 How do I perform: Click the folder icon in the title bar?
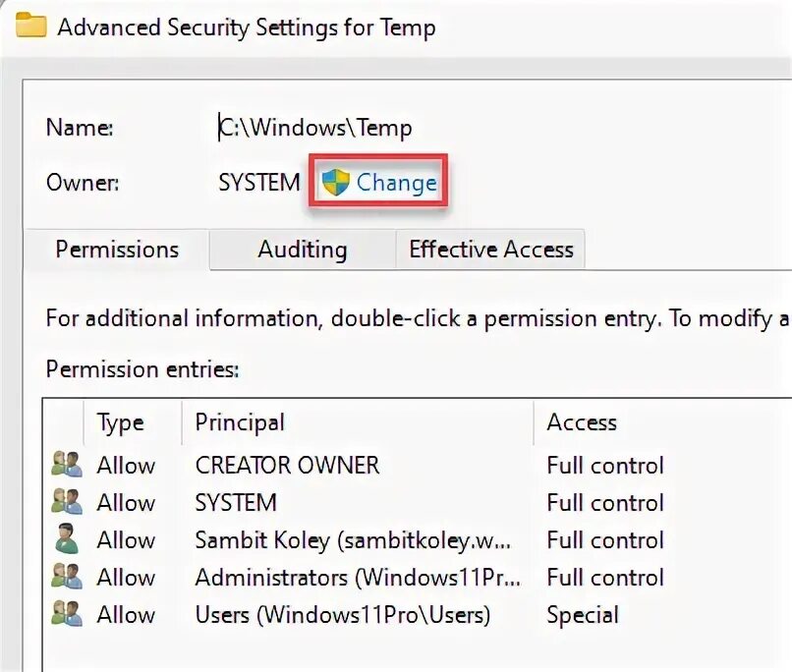click(31, 26)
